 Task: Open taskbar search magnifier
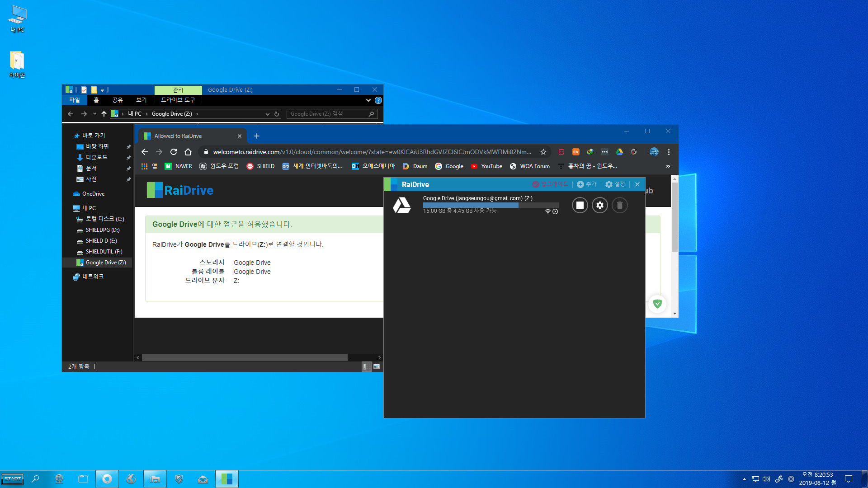point(35,479)
